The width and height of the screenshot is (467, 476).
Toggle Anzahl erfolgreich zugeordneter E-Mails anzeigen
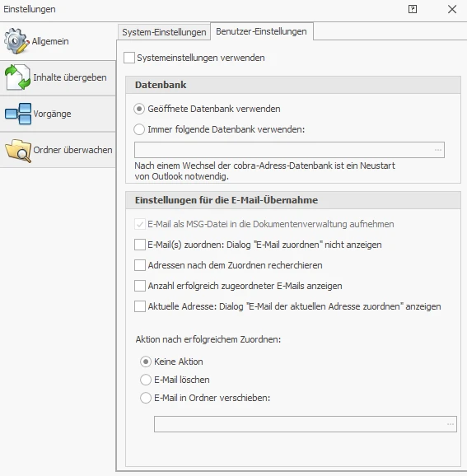pos(140,286)
